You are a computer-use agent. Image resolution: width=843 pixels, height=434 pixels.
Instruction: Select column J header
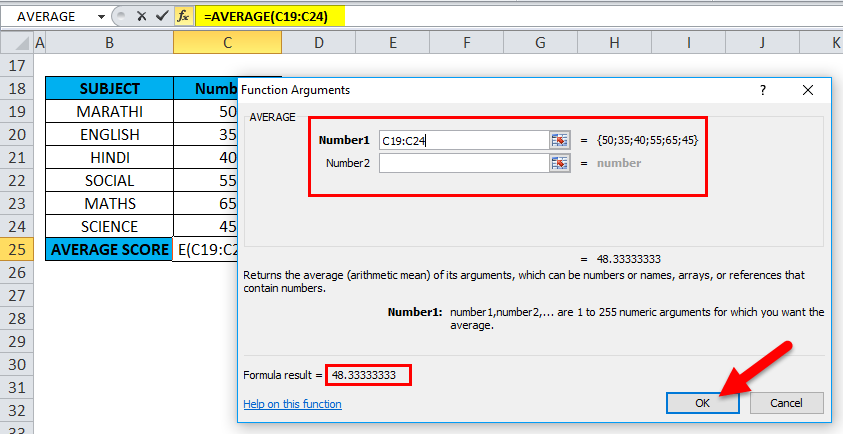(762, 42)
